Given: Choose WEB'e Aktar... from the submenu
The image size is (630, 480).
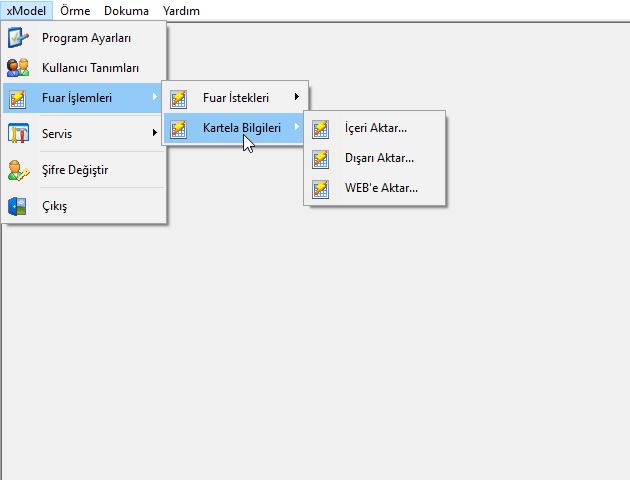Looking at the screenshot, I should pos(380,188).
